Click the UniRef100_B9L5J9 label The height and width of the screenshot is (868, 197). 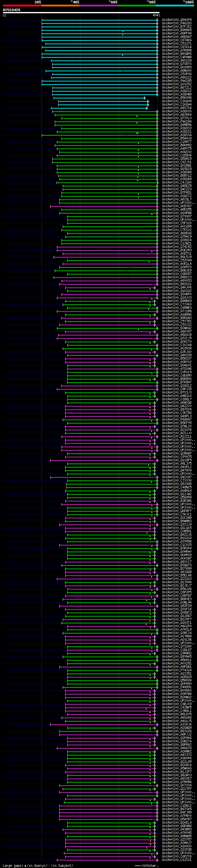tap(177, 257)
